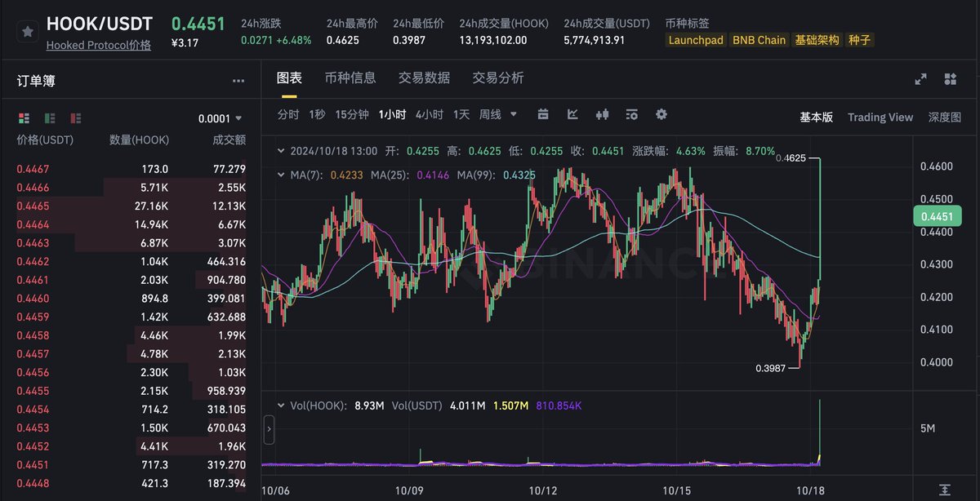This screenshot has height=501, width=980.
Task: Add HOOK/USDT to favorites with the star icon
Action: click(x=28, y=31)
